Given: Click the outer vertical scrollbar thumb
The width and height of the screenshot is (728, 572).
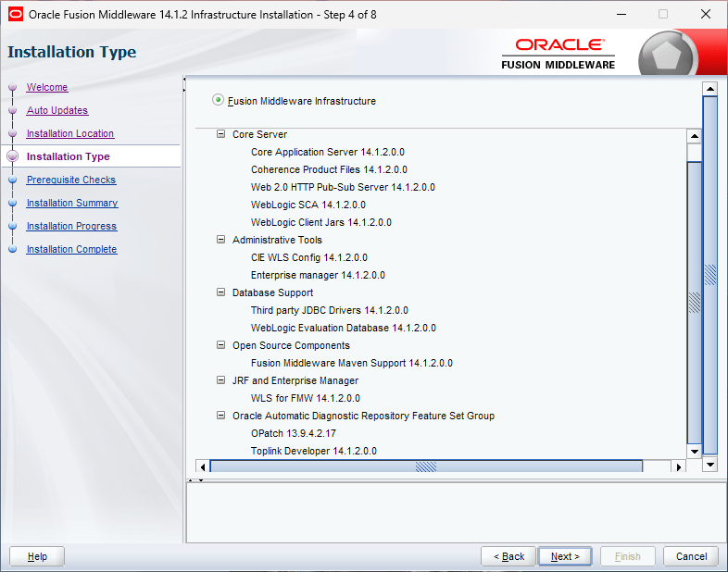Looking at the screenshot, I should 709,275.
